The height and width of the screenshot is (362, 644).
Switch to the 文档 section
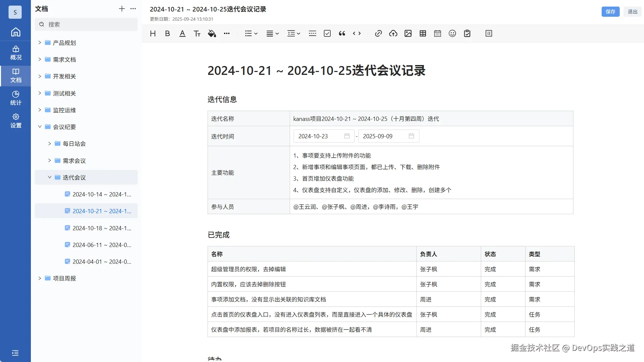[15, 76]
